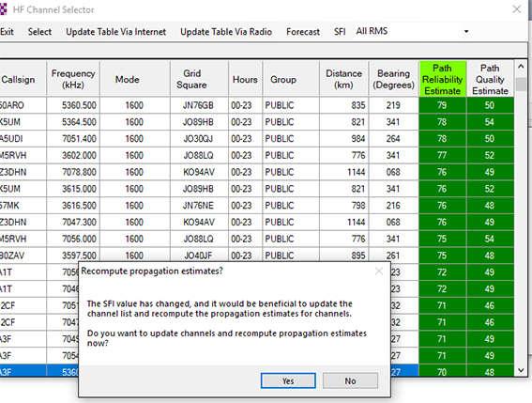This screenshot has width=532, height=403.
Task: Click the vertical scrollbar thumb
Action: (x=521, y=84)
